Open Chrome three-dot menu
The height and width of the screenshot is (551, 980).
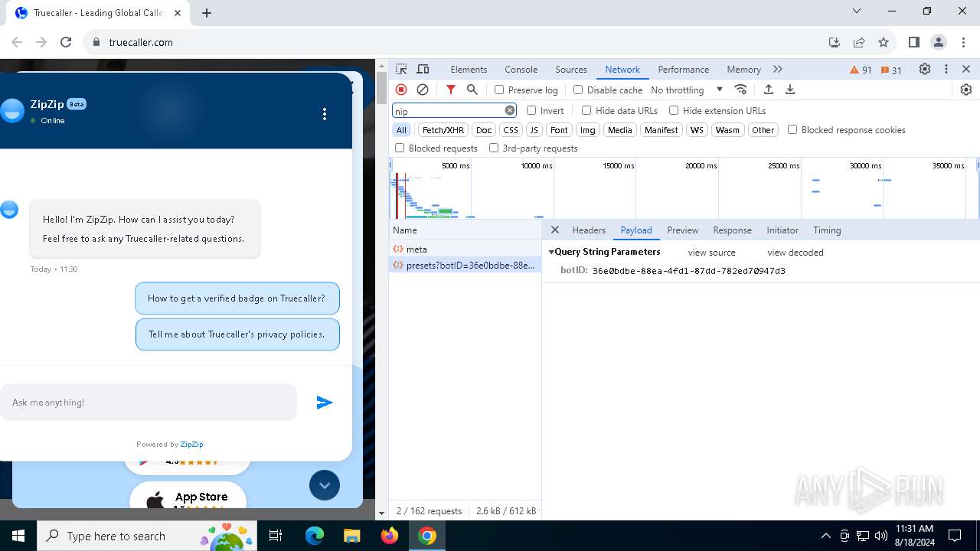click(x=962, y=42)
